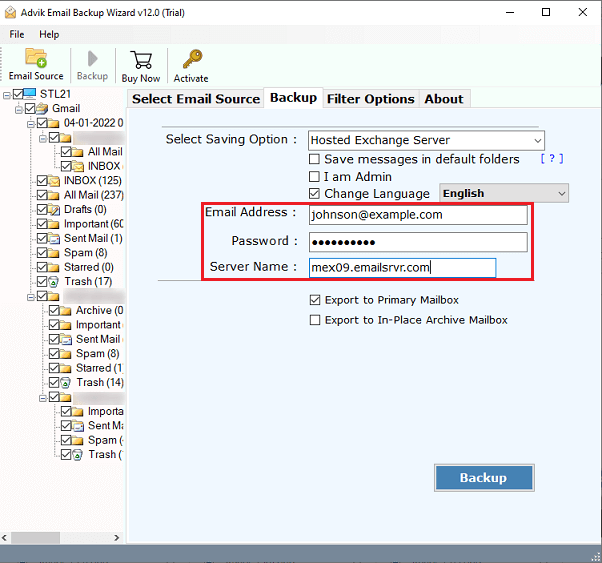
Task: Click the Trash (14) bin icon
Action: click(66, 383)
